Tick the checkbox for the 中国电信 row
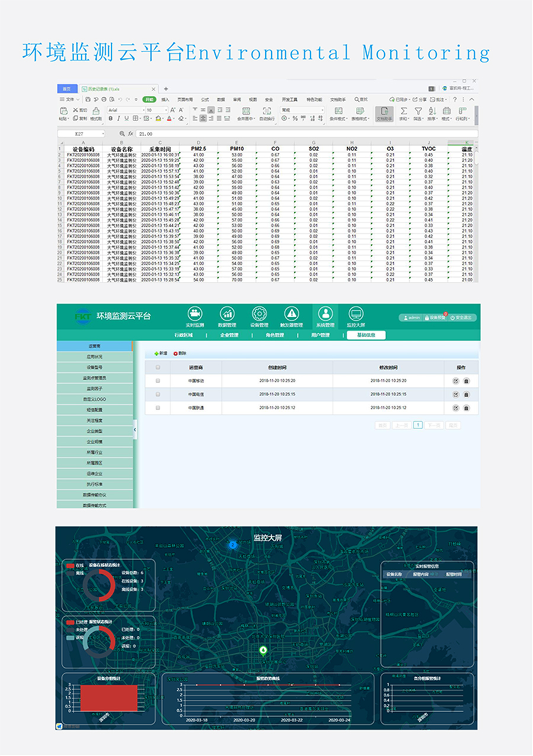 pyautogui.click(x=158, y=394)
